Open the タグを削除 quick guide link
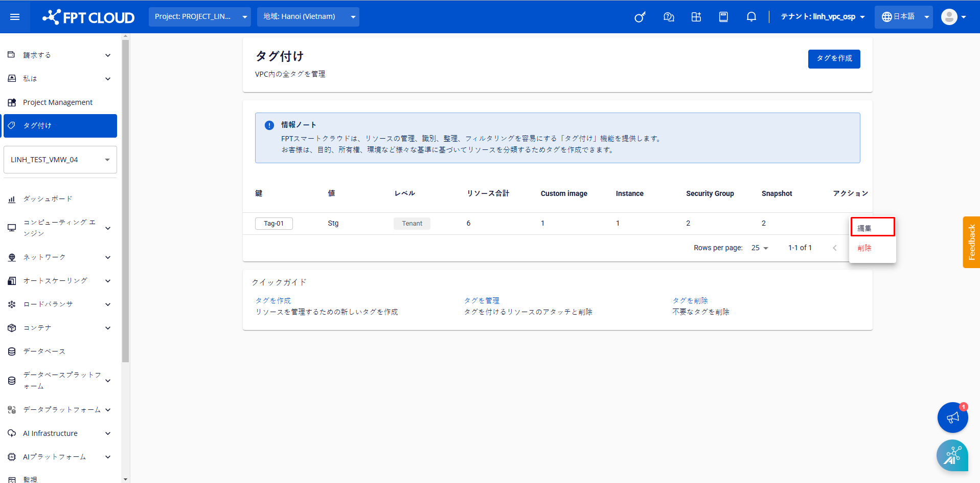The image size is (980, 483). pos(690,301)
